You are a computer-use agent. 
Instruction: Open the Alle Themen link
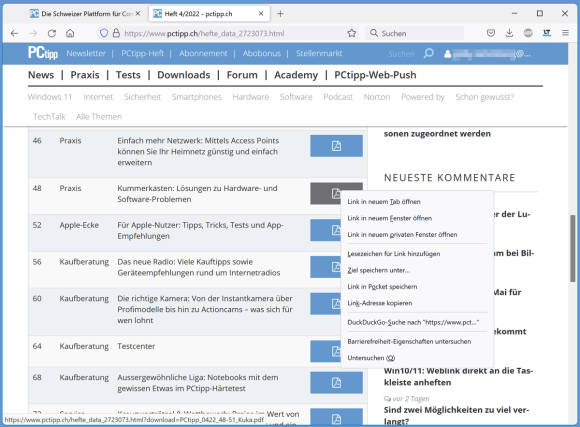99,117
